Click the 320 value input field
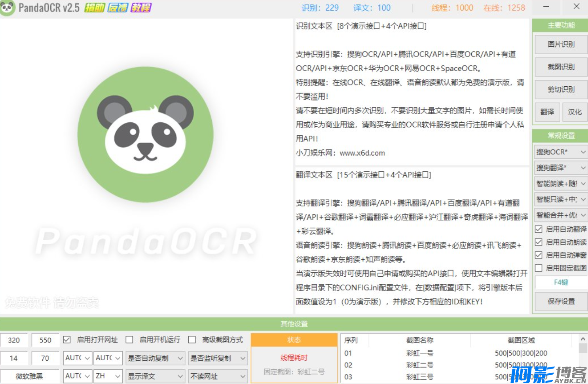The height and width of the screenshot is (384, 588). [14, 340]
